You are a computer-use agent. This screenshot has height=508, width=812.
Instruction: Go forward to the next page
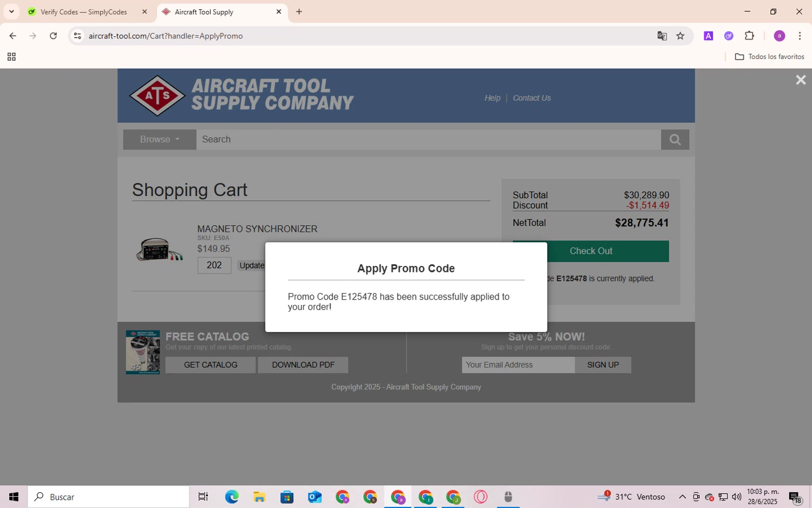click(x=33, y=36)
